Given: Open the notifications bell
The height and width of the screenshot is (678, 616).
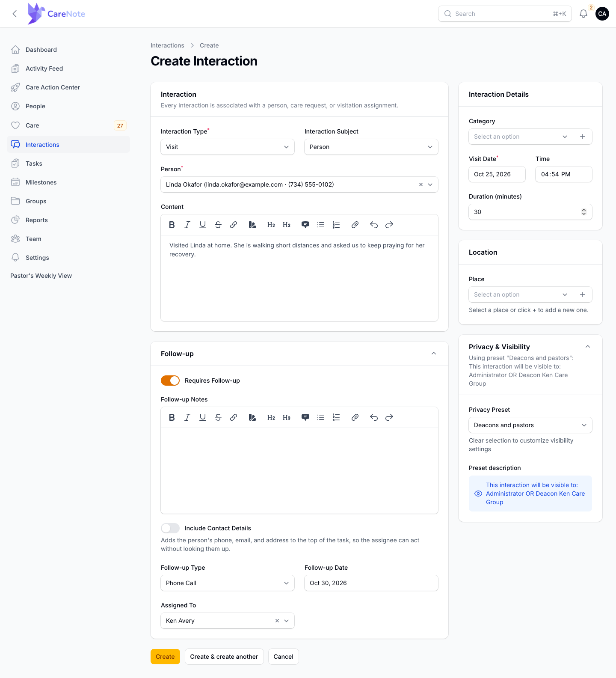Looking at the screenshot, I should 583,14.
